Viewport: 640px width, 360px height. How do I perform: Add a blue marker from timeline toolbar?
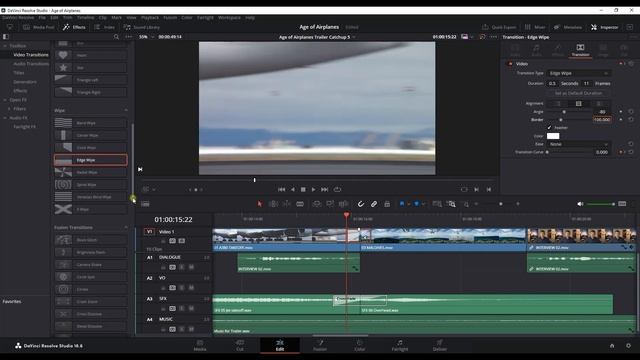pyautogui.click(x=417, y=204)
